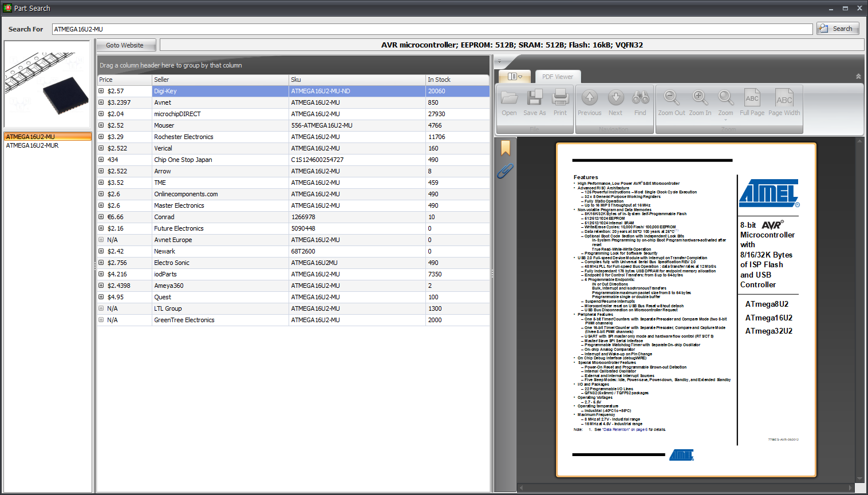Viewport: 868px width, 495px height.
Task: Minimize the Part Search window
Action: (x=831, y=8)
